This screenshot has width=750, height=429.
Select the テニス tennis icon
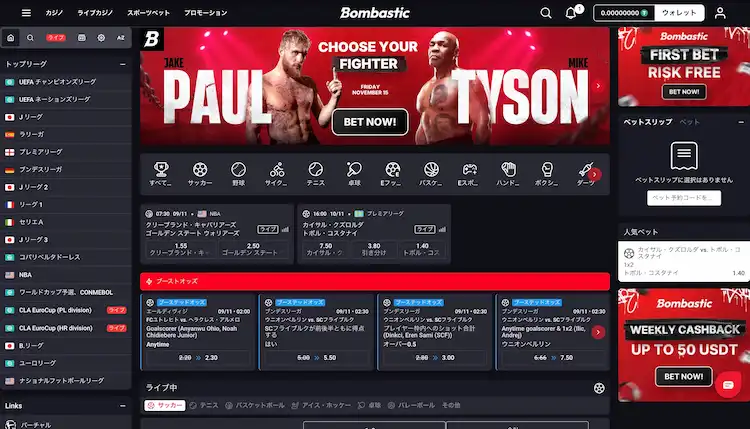pyautogui.click(x=316, y=174)
